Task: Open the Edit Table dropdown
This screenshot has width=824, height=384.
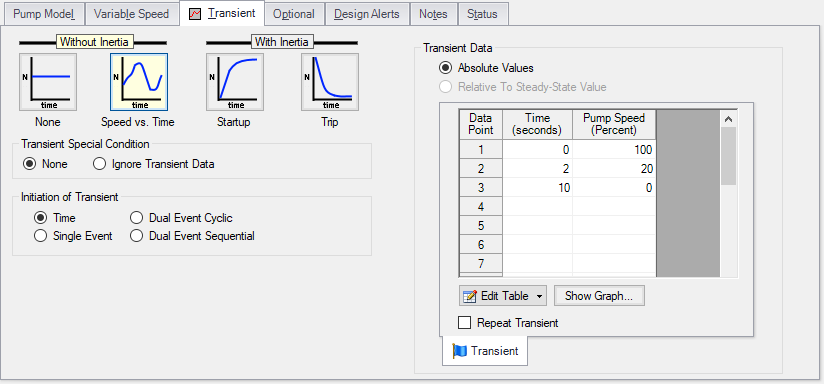Action: pos(502,296)
